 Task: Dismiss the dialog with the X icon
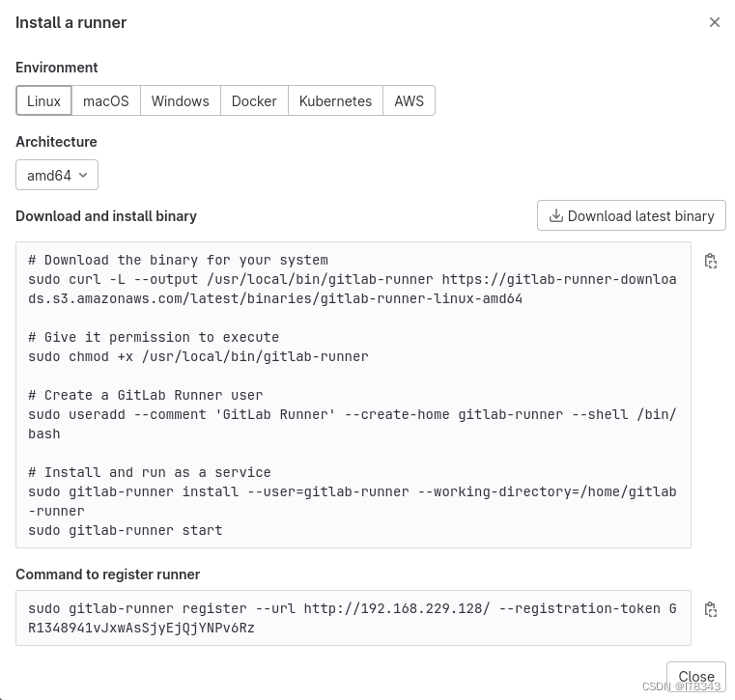tap(714, 22)
